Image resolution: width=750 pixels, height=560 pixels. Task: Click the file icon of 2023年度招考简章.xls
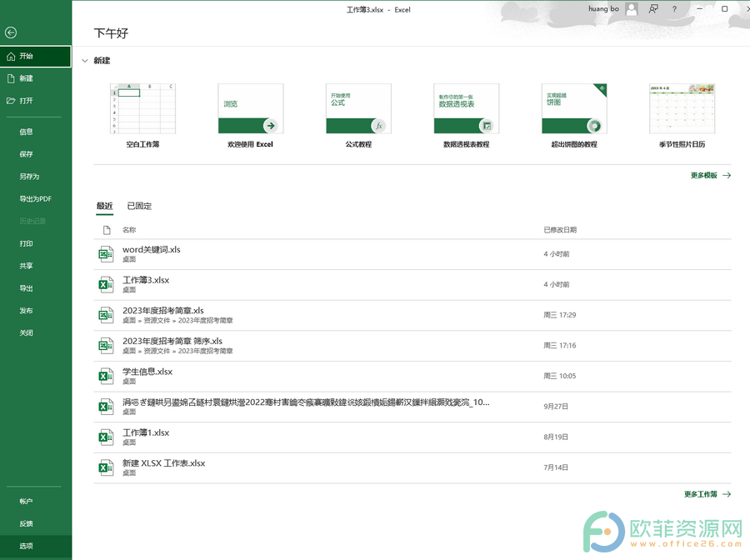(106, 315)
